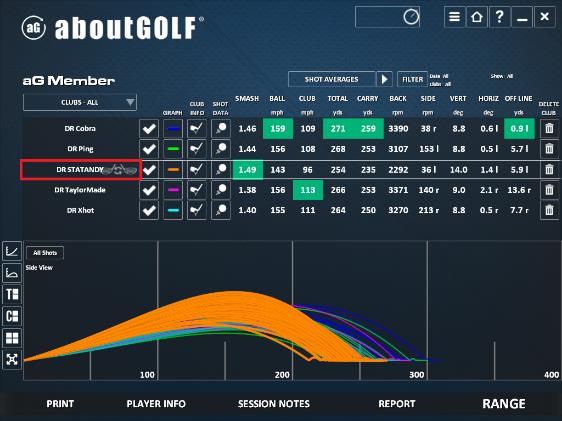Toggle the DR Xhot checkbox
Viewport: 562px width, 421px height.
pos(149,210)
